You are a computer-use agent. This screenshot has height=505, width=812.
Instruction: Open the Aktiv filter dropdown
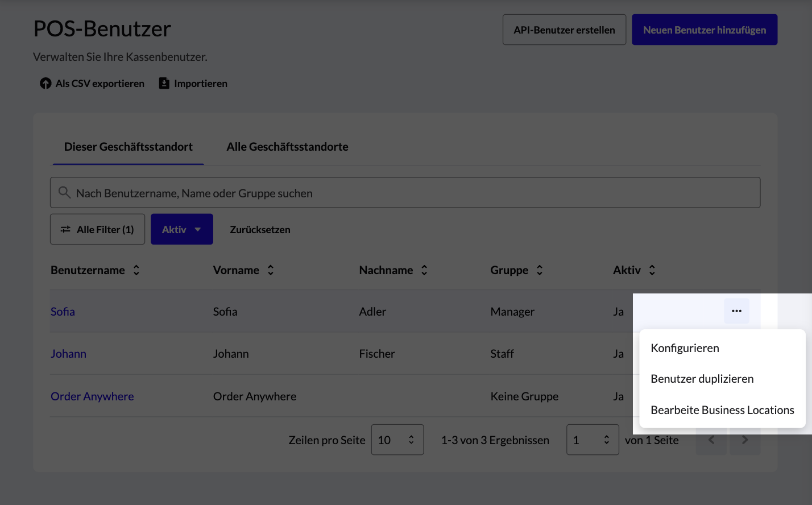click(182, 229)
